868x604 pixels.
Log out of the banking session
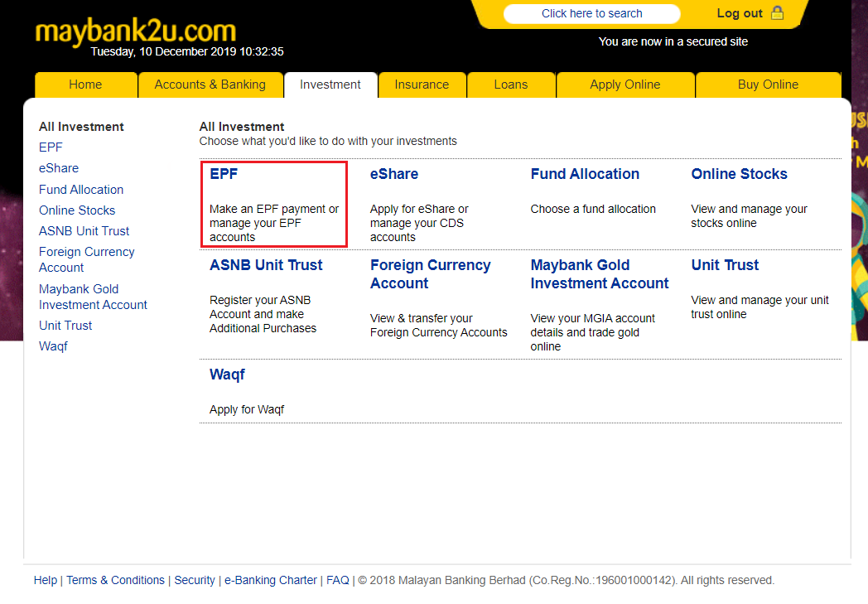pos(740,13)
